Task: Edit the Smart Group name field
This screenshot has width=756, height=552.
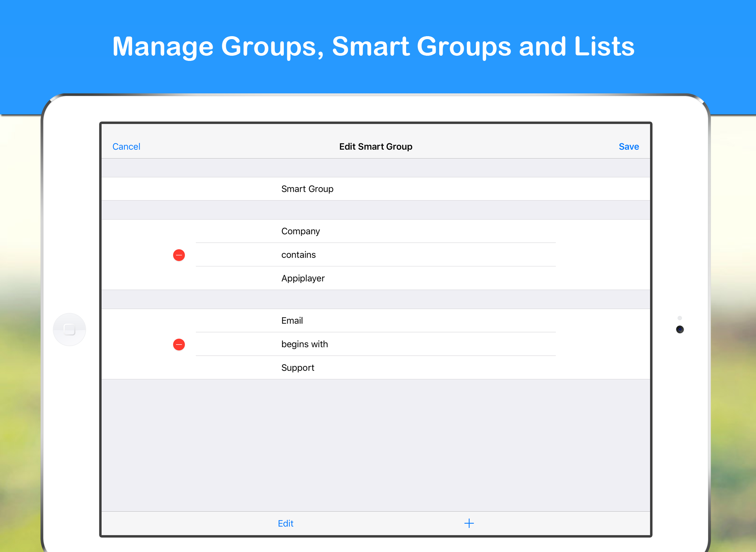Action: point(307,189)
